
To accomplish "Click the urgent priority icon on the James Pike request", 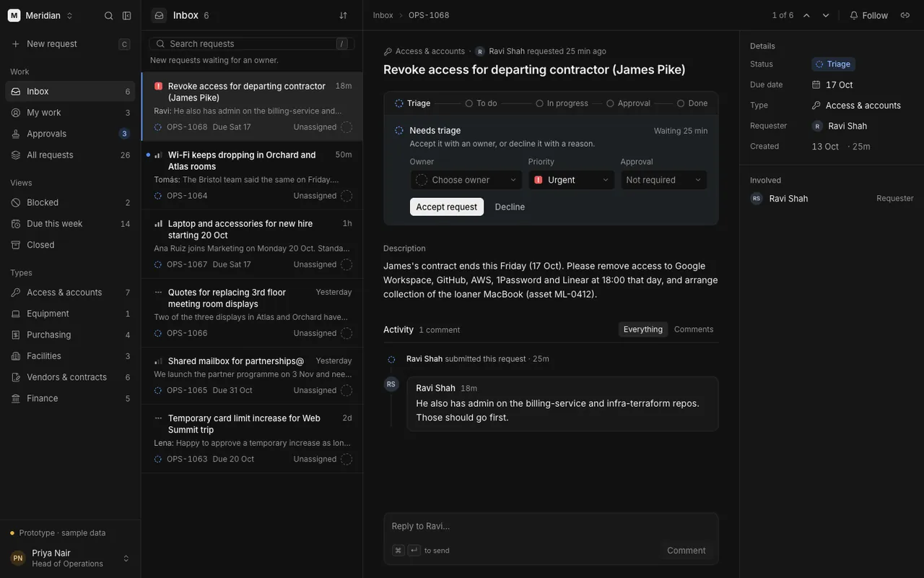I will click(158, 86).
